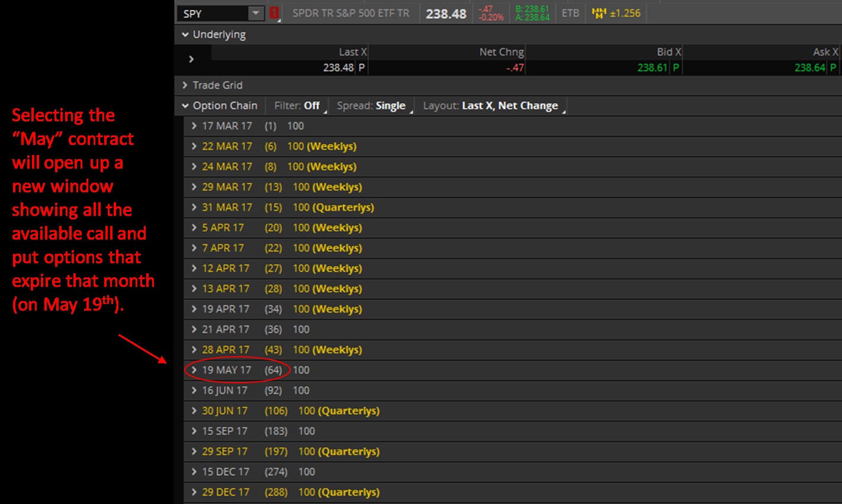Image resolution: width=842 pixels, height=504 pixels.
Task: Expand the 21 APR 17 expiration row
Action: [194, 329]
